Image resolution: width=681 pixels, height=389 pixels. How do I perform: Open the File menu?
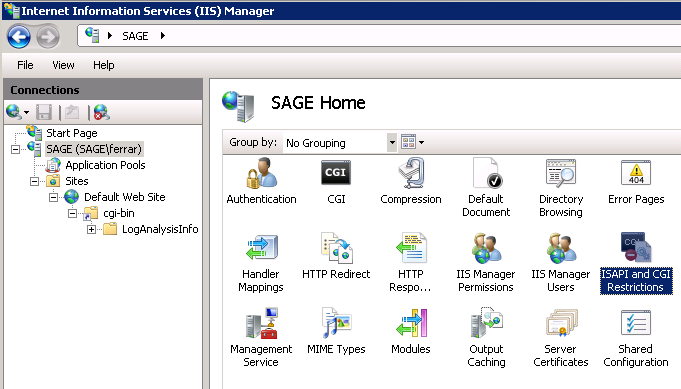point(25,65)
